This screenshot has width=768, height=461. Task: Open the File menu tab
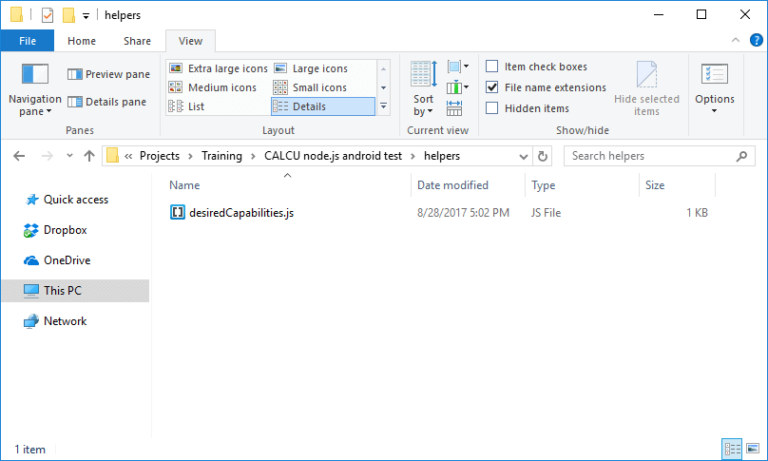[27, 41]
